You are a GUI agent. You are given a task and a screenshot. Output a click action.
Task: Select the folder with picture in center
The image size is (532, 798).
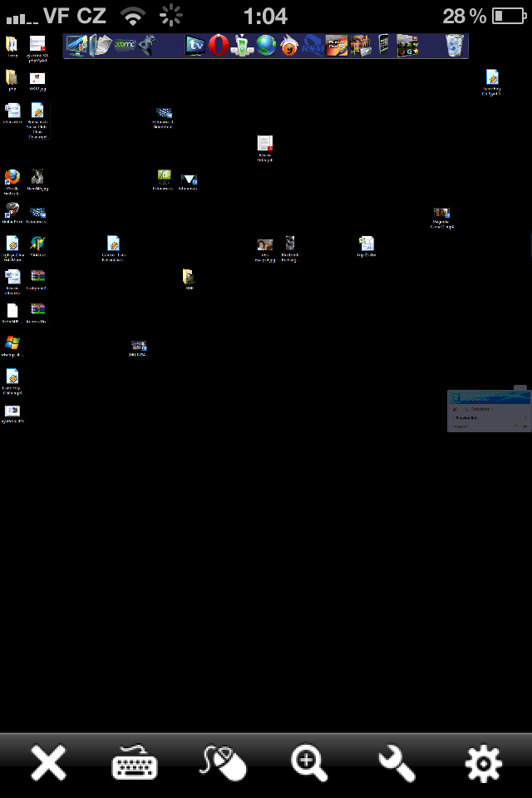click(x=189, y=277)
